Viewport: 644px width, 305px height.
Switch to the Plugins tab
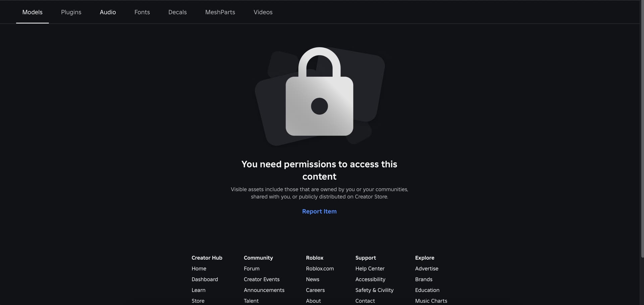pyautogui.click(x=71, y=12)
